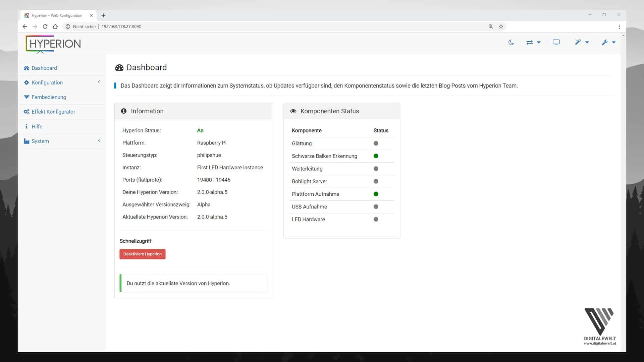Click the Hilfe info icon
The width and height of the screenshot is (644, 362).
26,126
